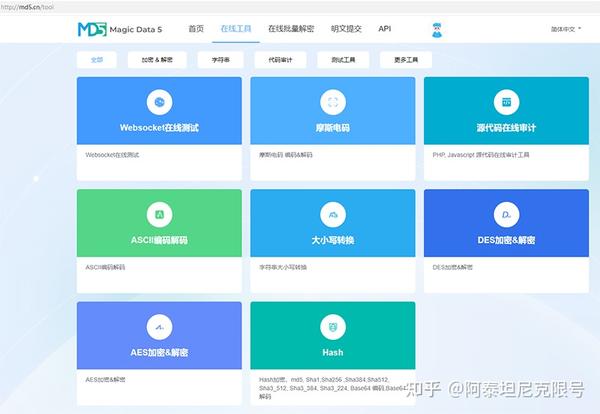Image resolution: width=600 pixels, height=414 pixels.
Task: Open the ASCII编码解码 circular icon
Action: coord(159,215)
